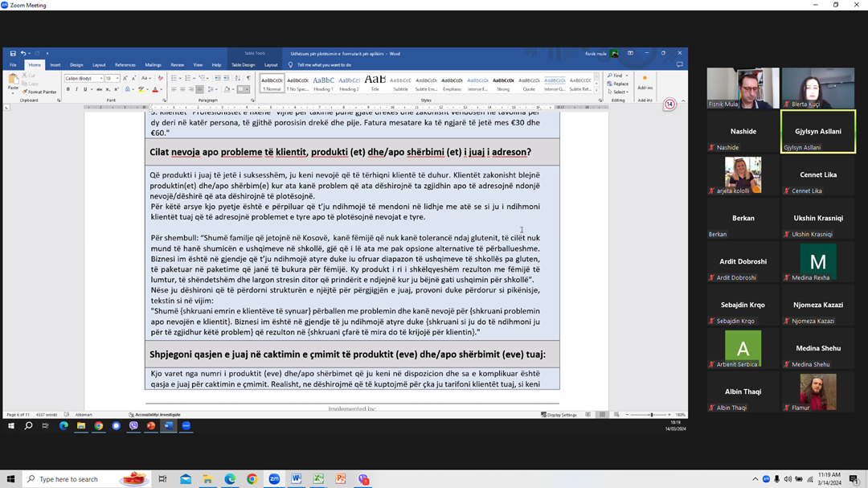Click the Find button
Image resolution: width=868 pixels, height=488 pixels.
click(x=616, y=76)
